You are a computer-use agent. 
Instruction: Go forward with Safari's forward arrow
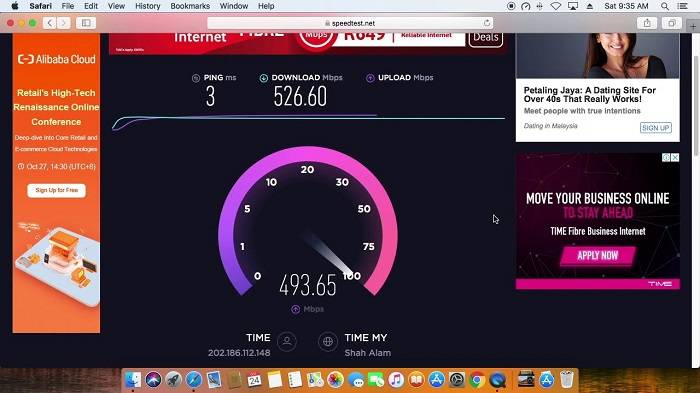coord(63,23)
